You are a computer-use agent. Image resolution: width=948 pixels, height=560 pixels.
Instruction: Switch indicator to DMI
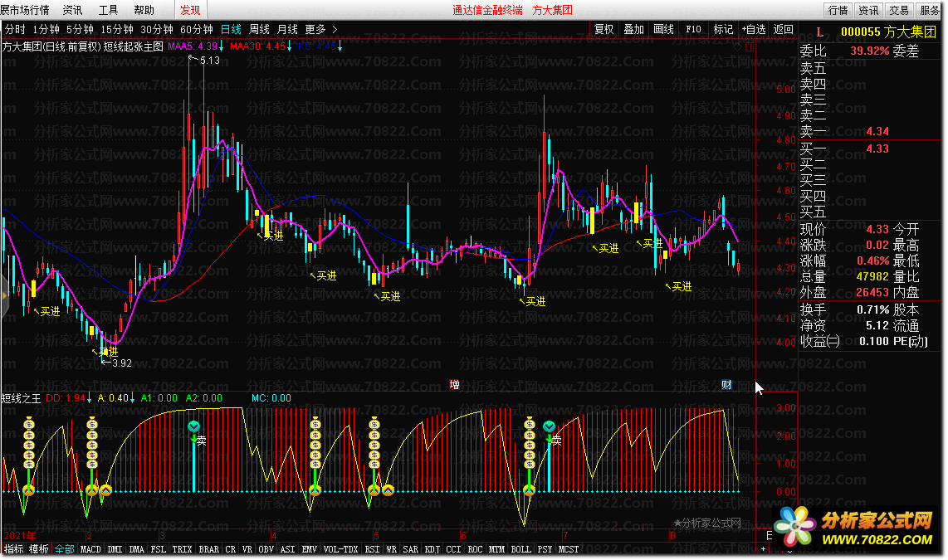tap(115, 549)
